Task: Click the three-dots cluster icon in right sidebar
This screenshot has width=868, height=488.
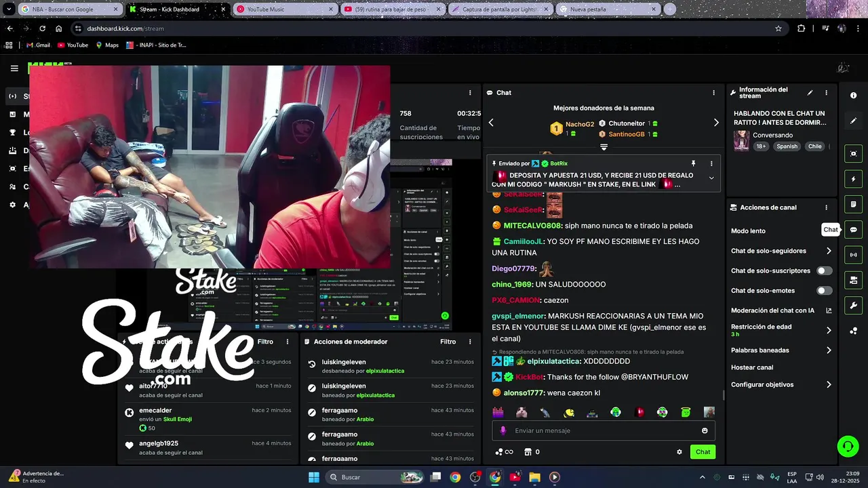Action: click(853, 331)
